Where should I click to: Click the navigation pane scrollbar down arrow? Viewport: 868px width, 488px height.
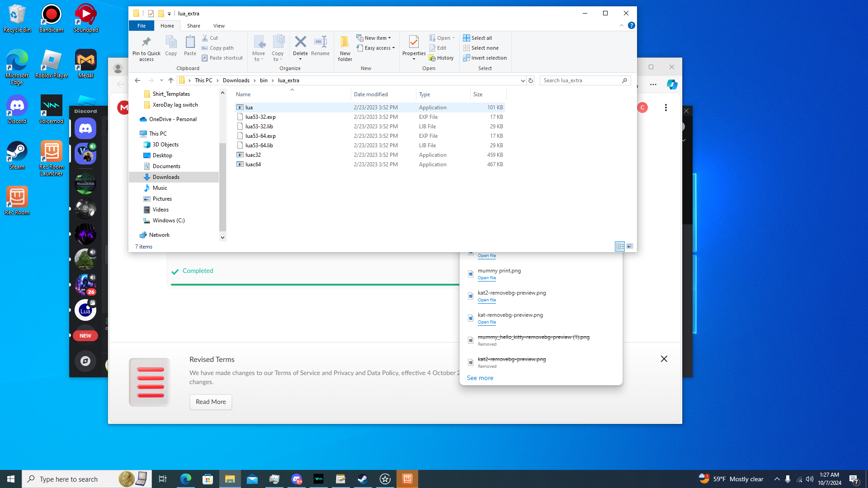coord(222,237)
